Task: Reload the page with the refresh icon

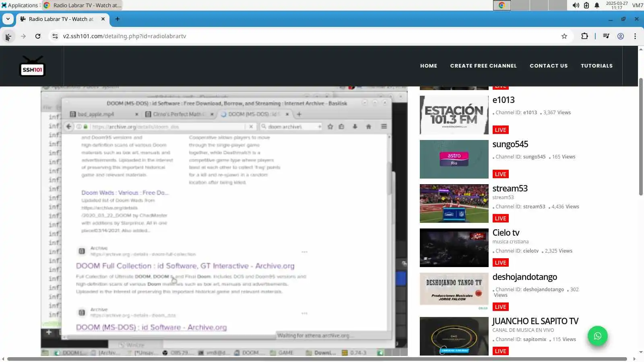Action: [x=38, y=36]
